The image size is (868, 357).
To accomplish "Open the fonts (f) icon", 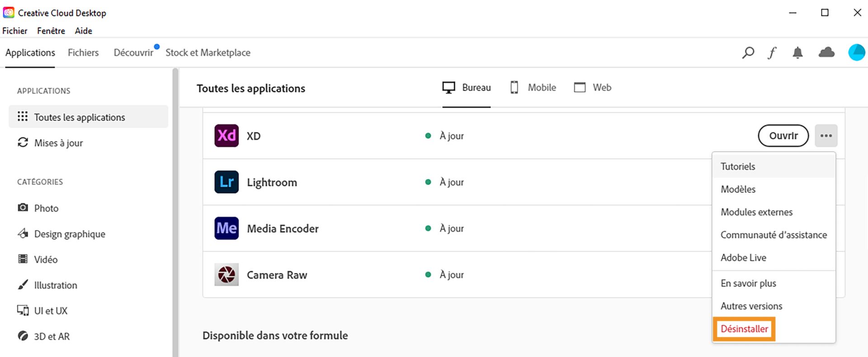I will click(772, 53).
